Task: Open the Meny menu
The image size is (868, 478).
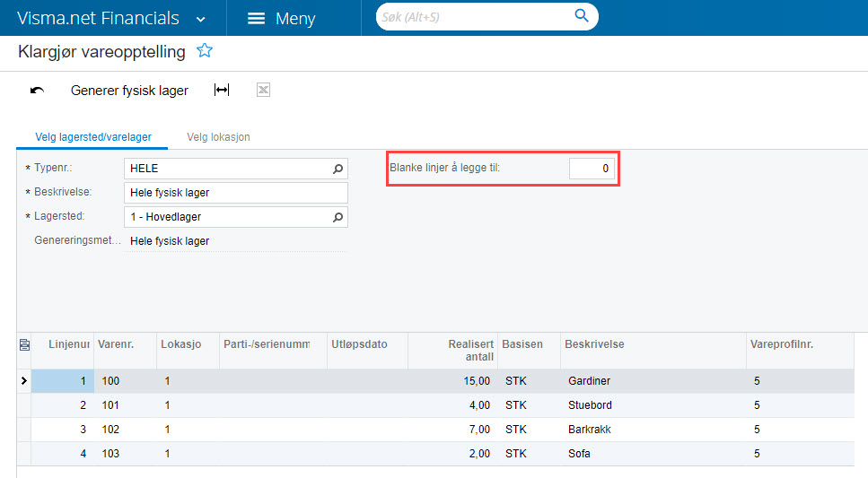Action: (x=281, y=18)
